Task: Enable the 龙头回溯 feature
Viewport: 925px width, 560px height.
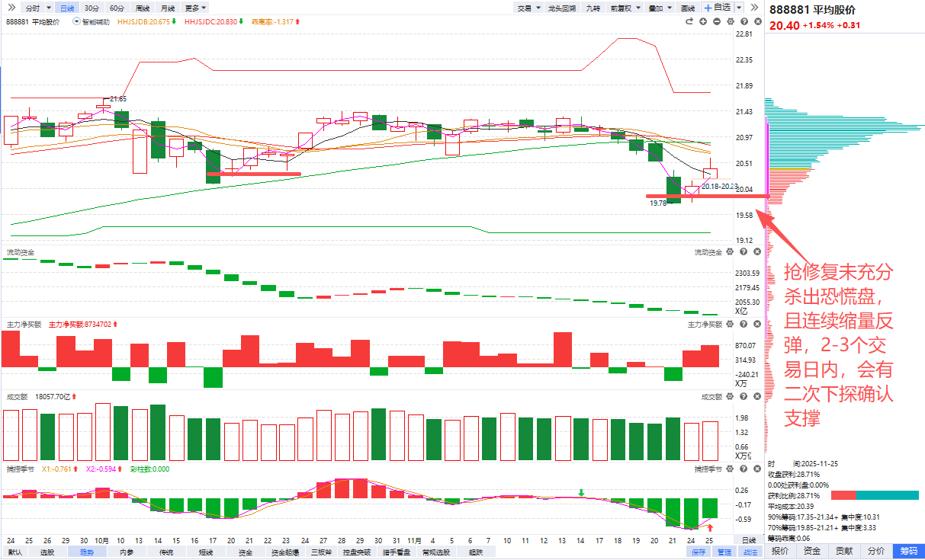Action: pyautogui.click(x=562, y=8)
